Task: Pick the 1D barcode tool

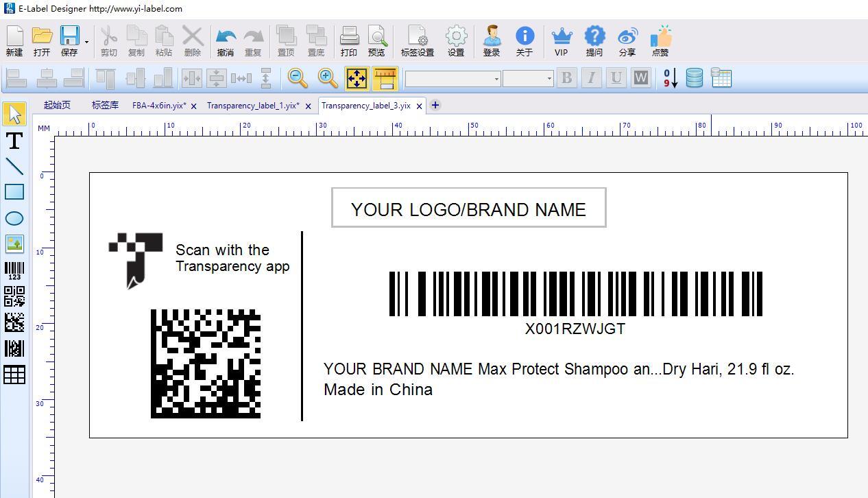Action: pyautogui.click(x=14, y=270)
